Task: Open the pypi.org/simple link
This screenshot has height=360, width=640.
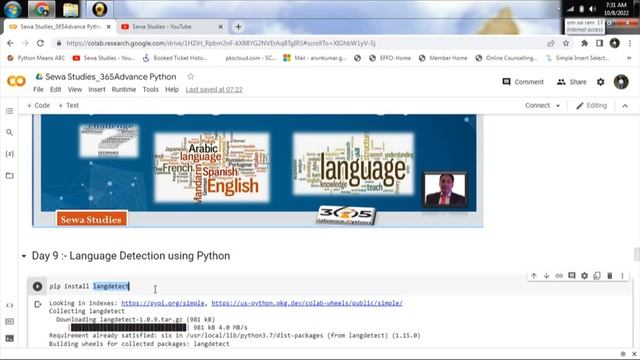Action: (x=163, y=303)
